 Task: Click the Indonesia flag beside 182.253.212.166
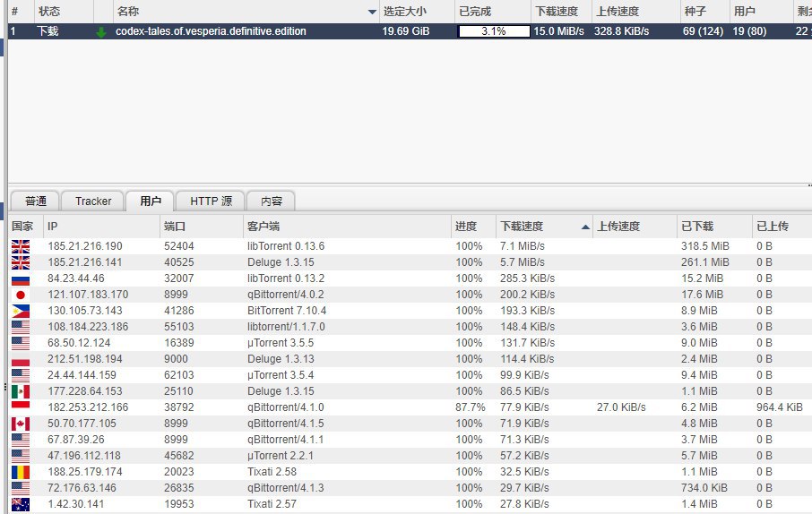coord(20,407)
